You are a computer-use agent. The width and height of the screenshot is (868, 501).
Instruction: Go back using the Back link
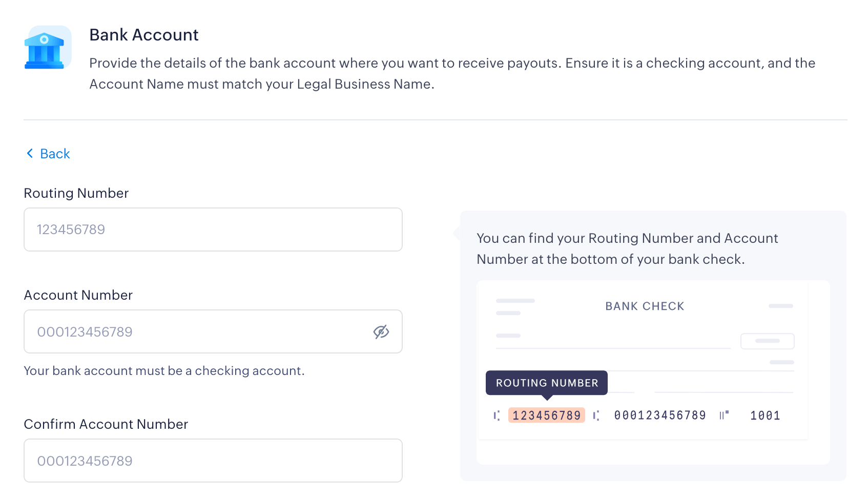(55, 154)
